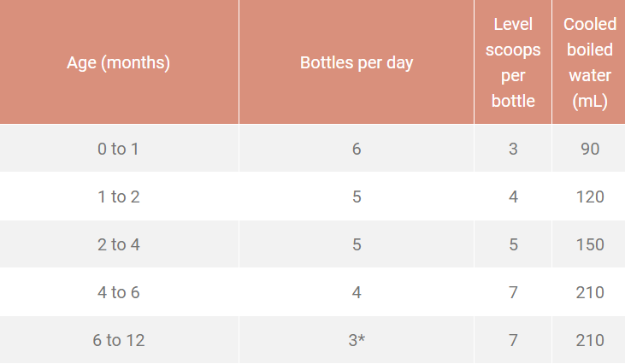
Task: Click the Bottles per day header
Action: tap(357, 62)
